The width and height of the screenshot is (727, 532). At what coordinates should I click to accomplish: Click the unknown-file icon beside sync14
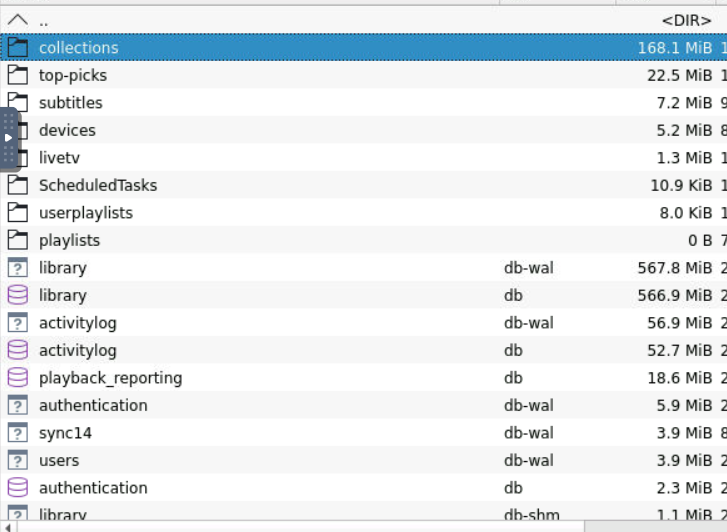(17, 433)
